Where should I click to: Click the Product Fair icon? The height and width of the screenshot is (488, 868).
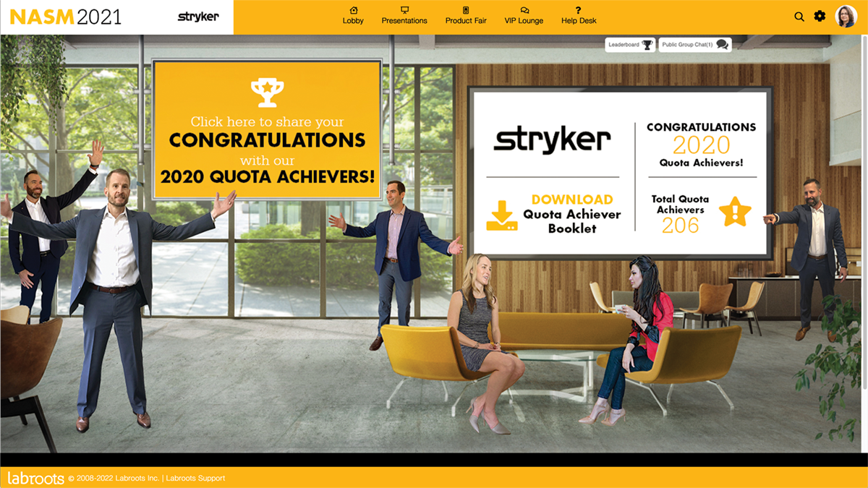pos(466,10)
